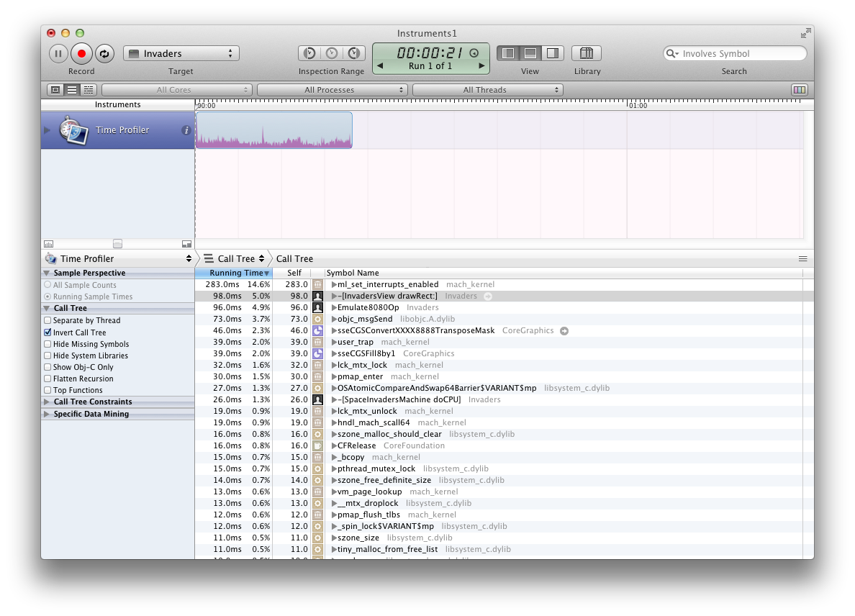Select the Time Profiler instrument icon
Viewport: 855px width, 616px height.
point(73,130)
